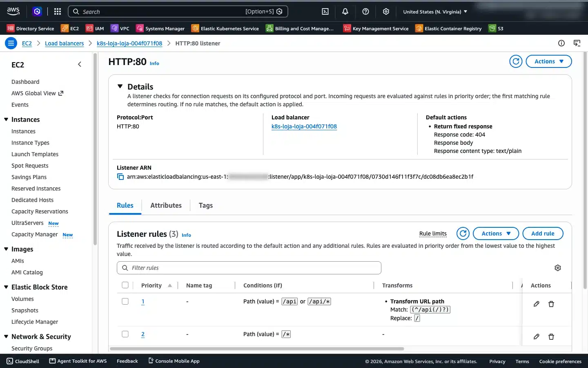Screen dimensions: 588x368
Task: Open the services grid menu icon
Action: (x=58, y=11)
